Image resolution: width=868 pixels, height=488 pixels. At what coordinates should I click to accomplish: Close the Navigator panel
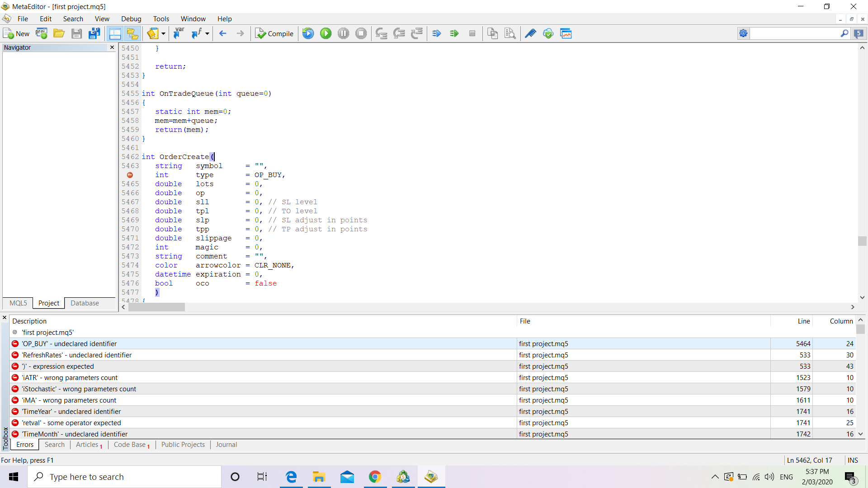click(112, 47)
